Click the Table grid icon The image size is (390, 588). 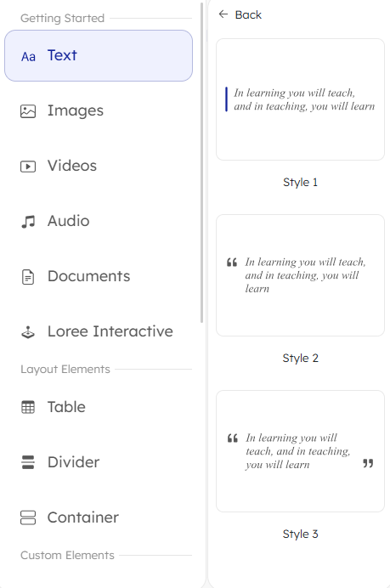pyautogui.click(x=28, y=407)
